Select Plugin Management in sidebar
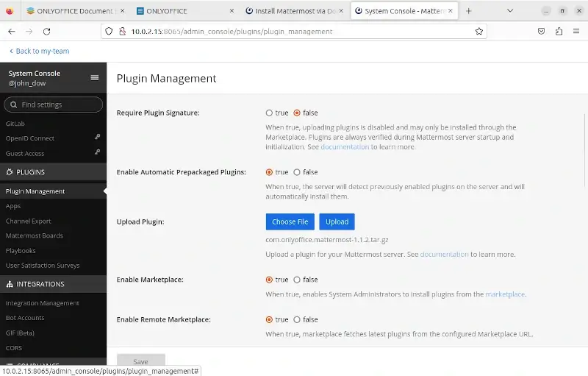This screenshot has height=376, width=588. (x=35, y=191)
